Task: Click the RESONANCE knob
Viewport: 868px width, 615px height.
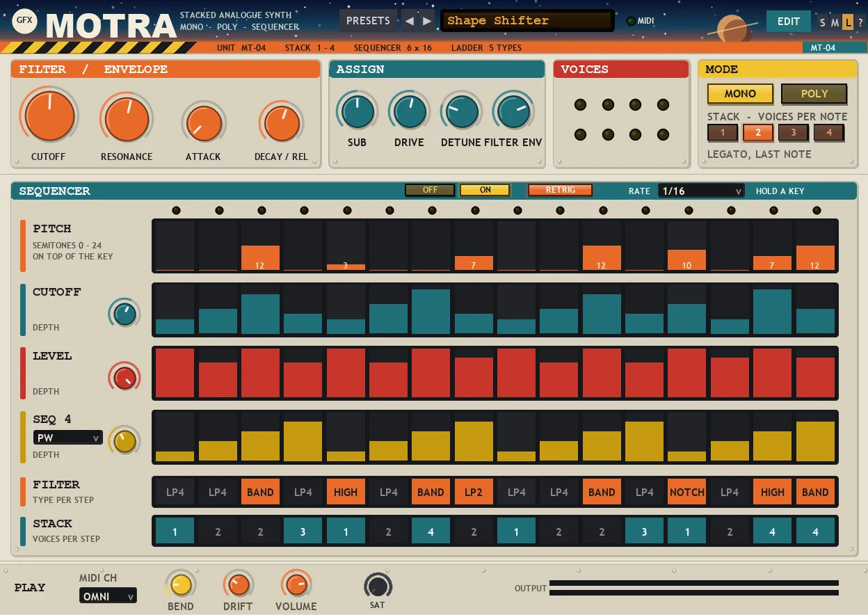Action: (x=127, y=119)
